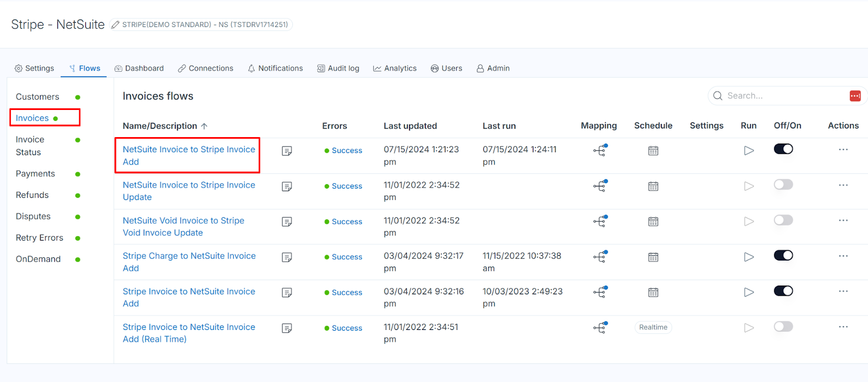
Task: Switch to the Users tab
Action: pos(446,68)
